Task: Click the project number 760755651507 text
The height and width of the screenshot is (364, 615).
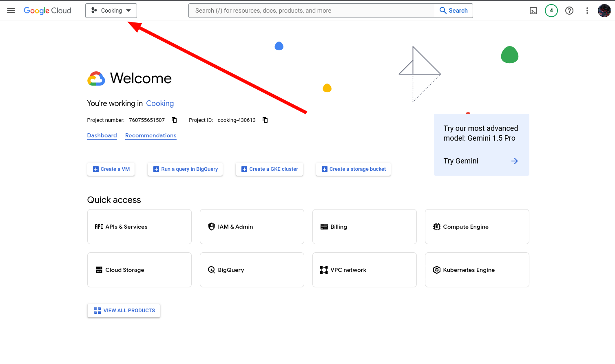Action: pyautogui.click(x=147, y=120)
